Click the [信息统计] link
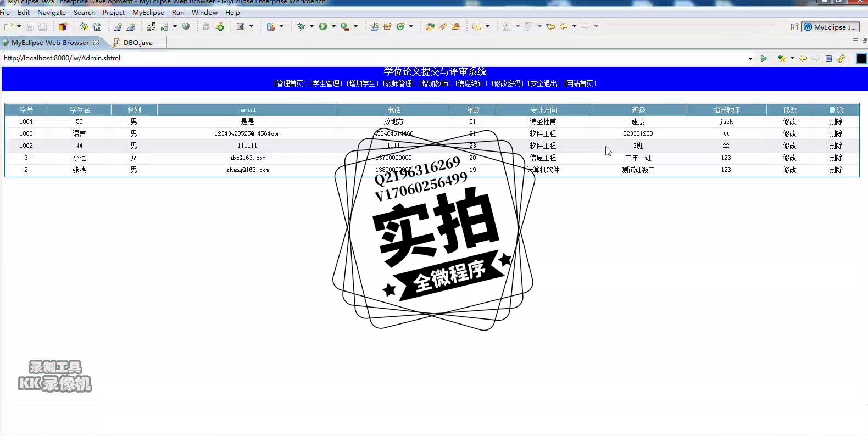The image size is (868, 436). click(x=471, y=83)
